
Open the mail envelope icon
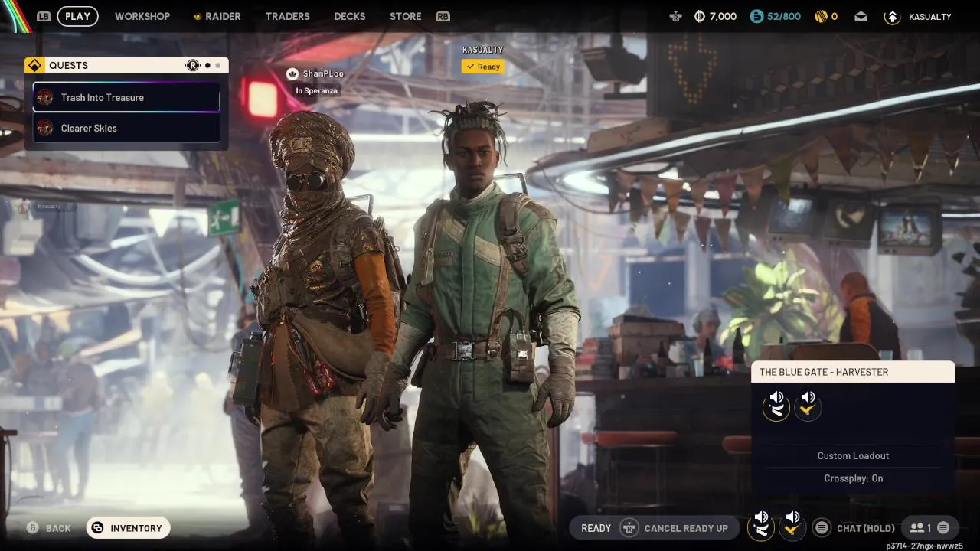861,16
